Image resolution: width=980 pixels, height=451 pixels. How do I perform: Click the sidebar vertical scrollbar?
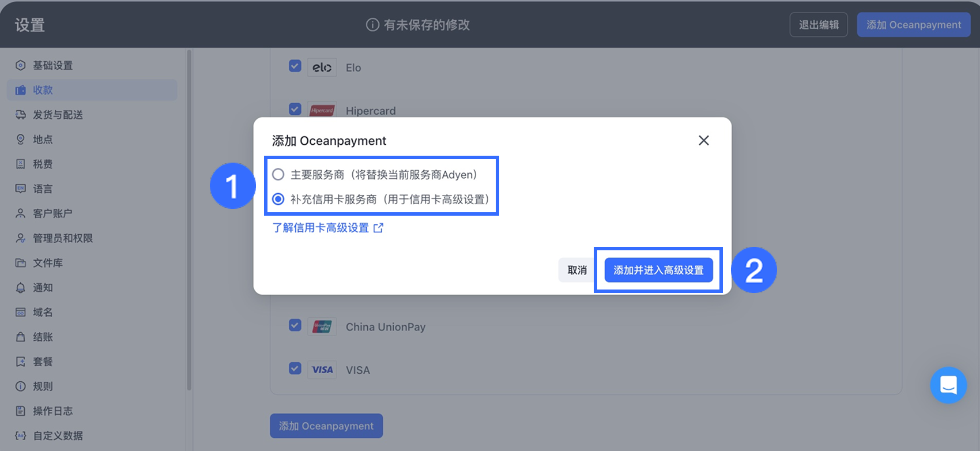[x=189, y=219]
